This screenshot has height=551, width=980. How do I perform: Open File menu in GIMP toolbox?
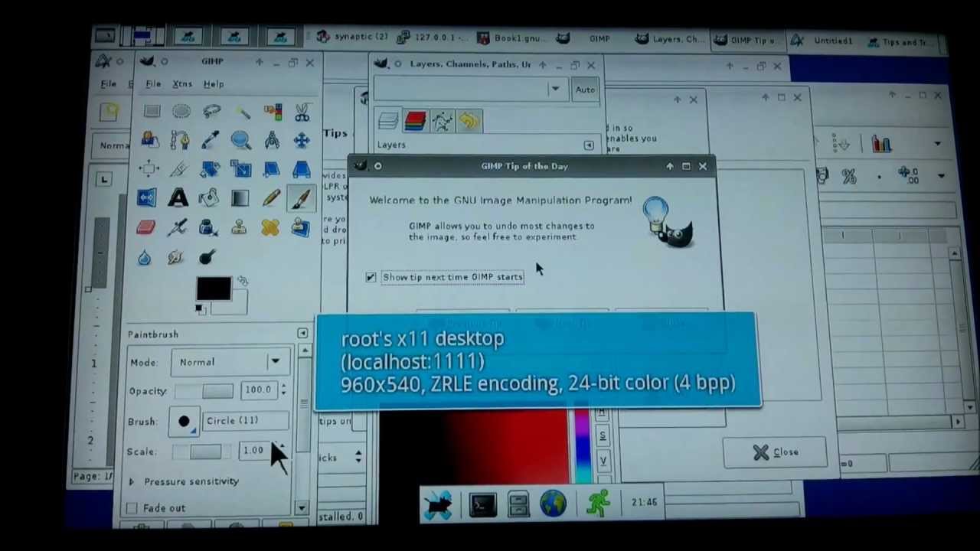[x=153, y=83]
